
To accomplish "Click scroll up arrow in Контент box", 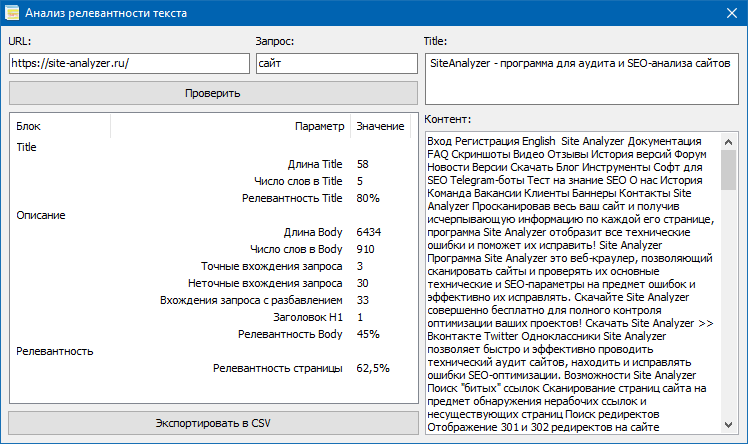I will coord(728,142).
